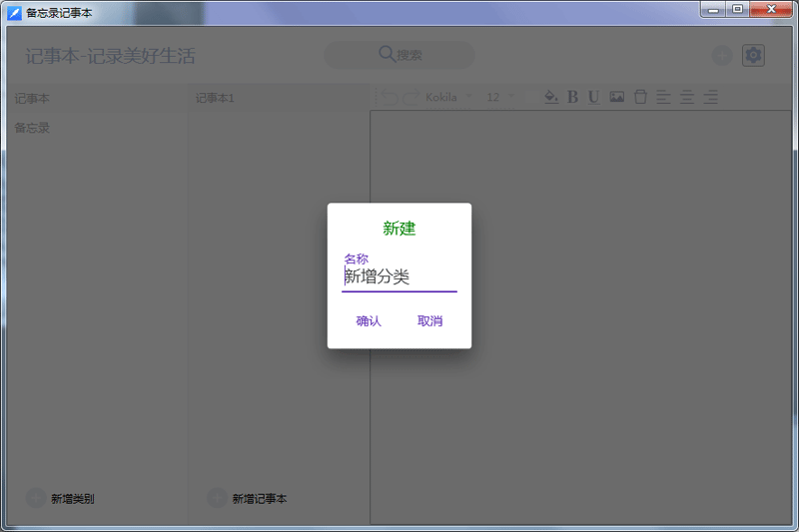Click the plus icon beside 新增记事本

tap(217, 498)
